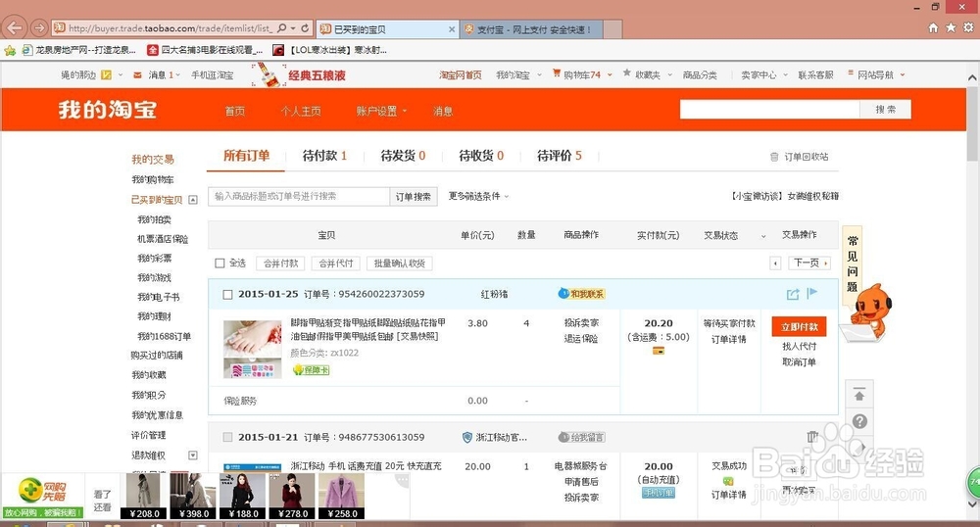Open the foot nail sticker product thumbnail
Screen dimensions: 980x527
(x=253, y=349)
